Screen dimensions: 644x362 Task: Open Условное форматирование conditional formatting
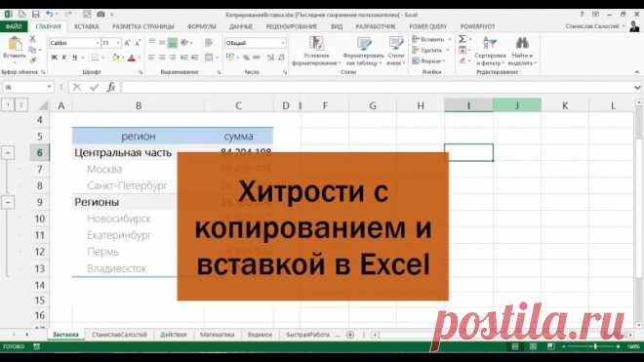tap(316, 51)
